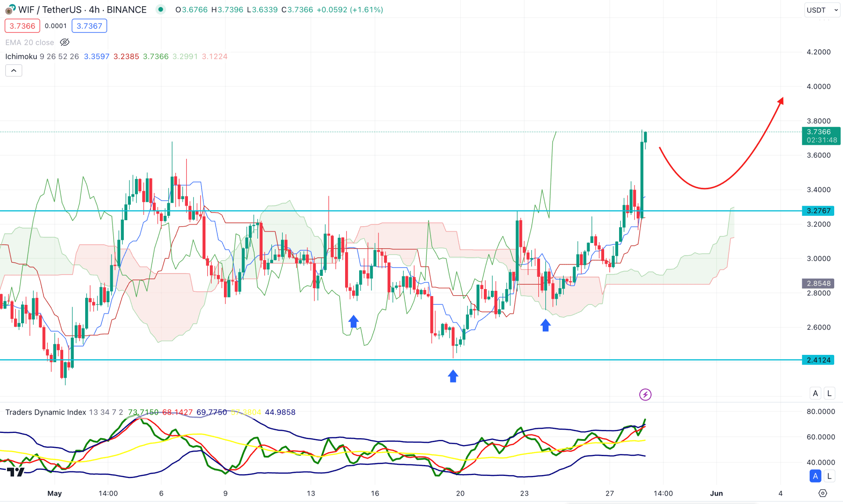Select the Traders Dynamic Index legend label
Viewport: 843px width, 504px height.
(46, 412)
